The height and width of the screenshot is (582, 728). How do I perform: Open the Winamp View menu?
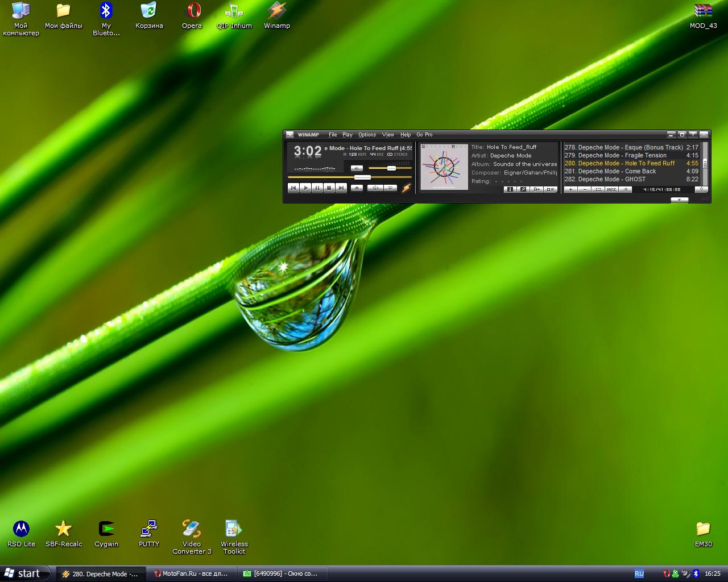pyautogui.click(x=388, y=135)
